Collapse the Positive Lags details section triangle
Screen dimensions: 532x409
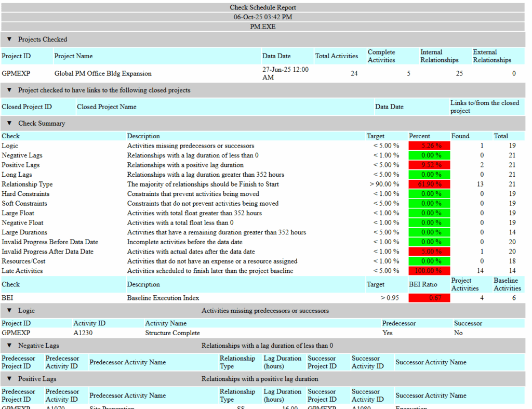click(9, 379)
